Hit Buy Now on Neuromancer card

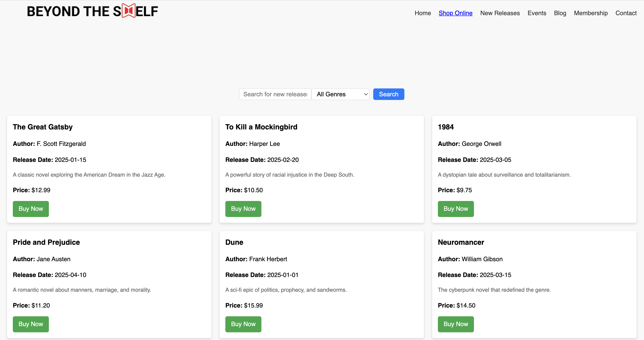(x=456, y=324)
